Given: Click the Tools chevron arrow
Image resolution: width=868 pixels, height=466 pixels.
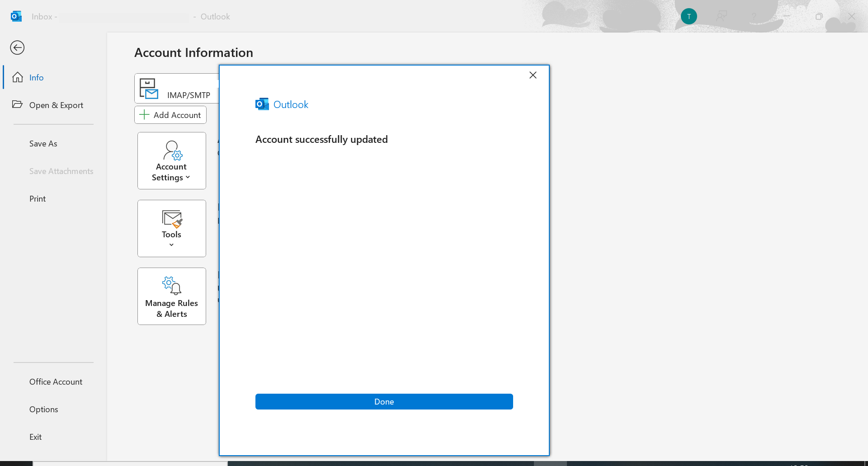Looking at the screenshot, I should point(171,245).
